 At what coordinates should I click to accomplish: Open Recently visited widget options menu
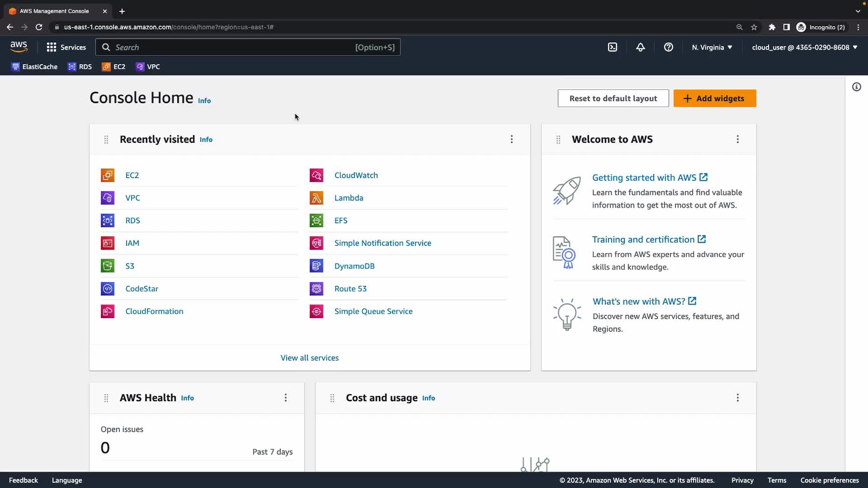click(x=511, y=139)
